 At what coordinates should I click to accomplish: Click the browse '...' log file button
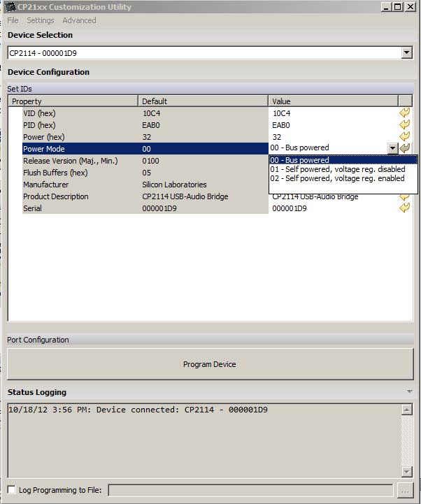tap(406, 490)
